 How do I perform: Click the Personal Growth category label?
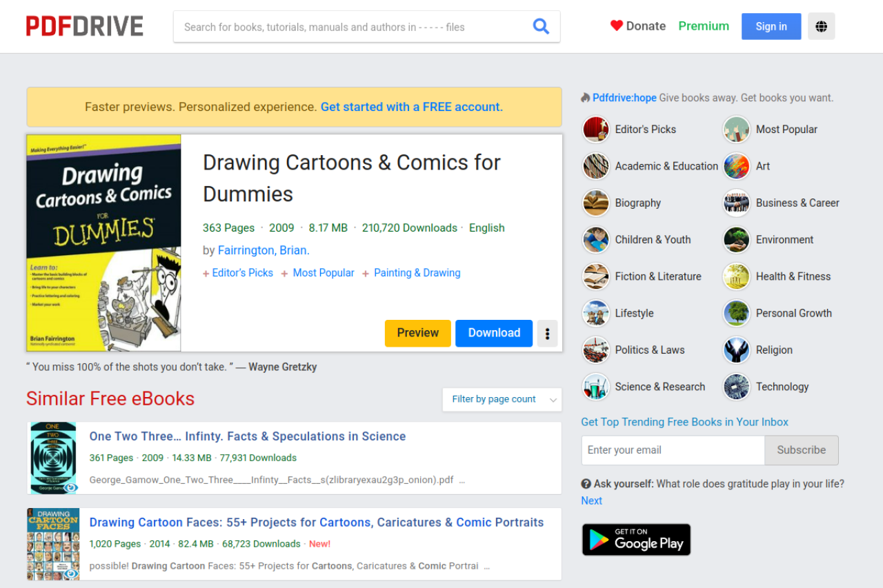(794, 313)
